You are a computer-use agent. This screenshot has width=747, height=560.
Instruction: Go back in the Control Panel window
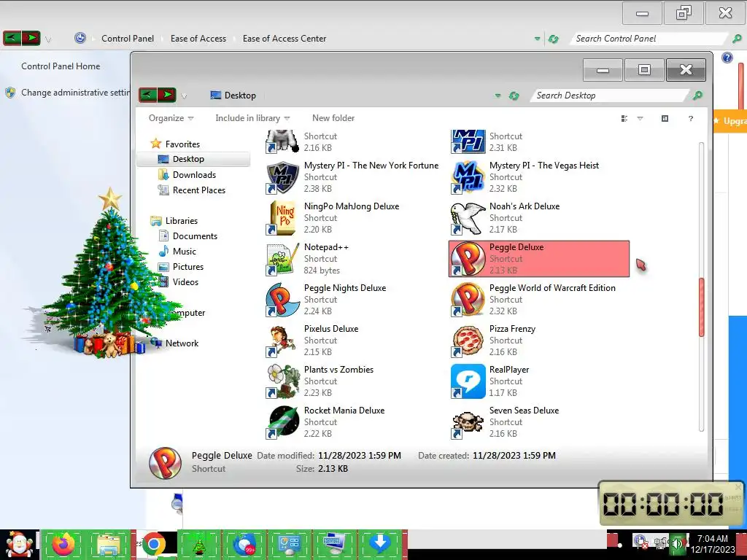[x=12, y=38]
